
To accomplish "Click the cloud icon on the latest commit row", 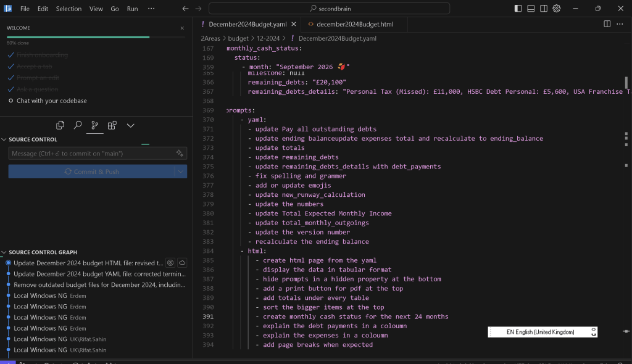I will tap(182, 263).
